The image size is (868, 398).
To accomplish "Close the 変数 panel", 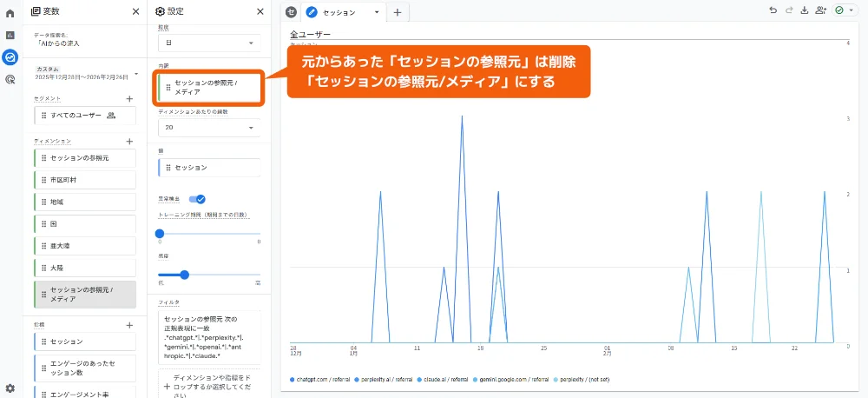I will point(135,12).
